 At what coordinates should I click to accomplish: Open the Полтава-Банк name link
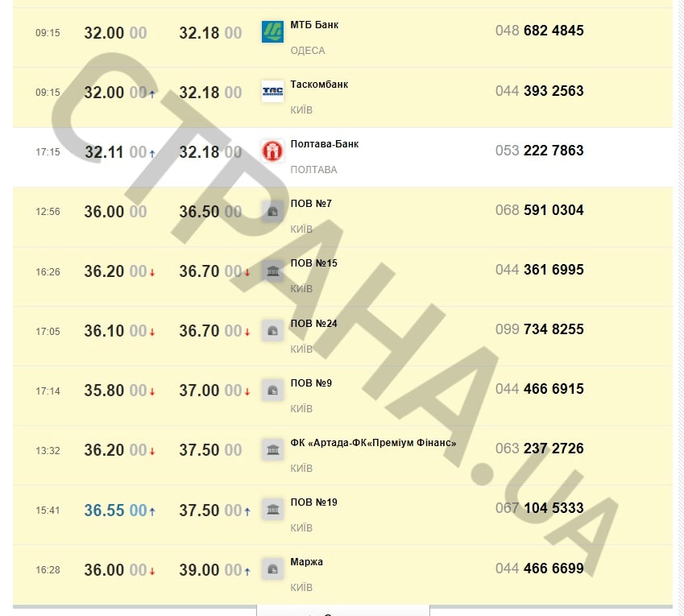tap(324, 144)
